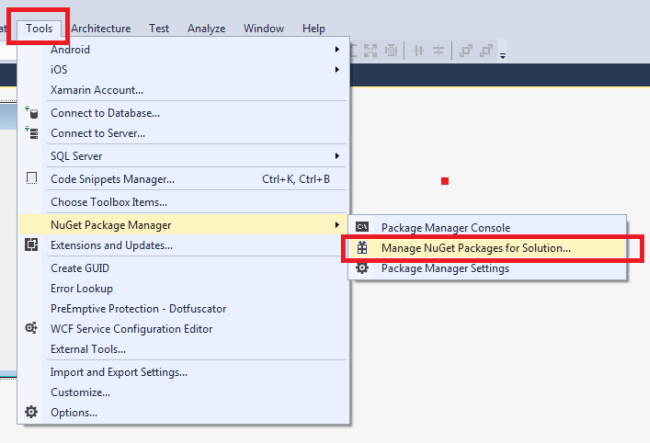
Task: Click the Extensions and Updates icon
Action: [32, 245]
